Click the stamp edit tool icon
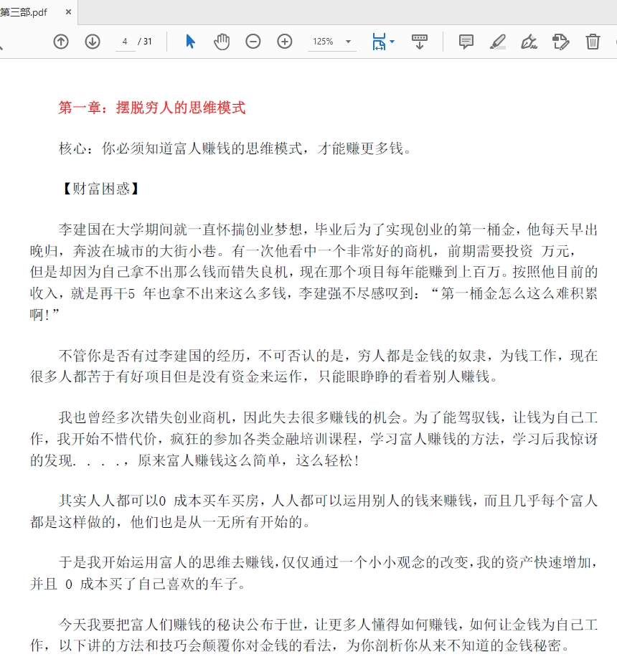Image resolution: width=617 pixels, height=672 pixels. pyautogui.click(x=560, y=42)
